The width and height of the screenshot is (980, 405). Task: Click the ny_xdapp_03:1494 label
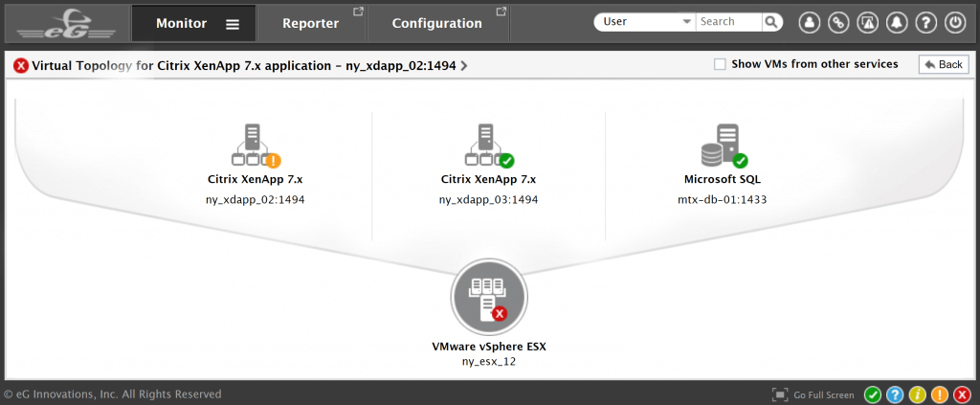[x=488, y=200]
